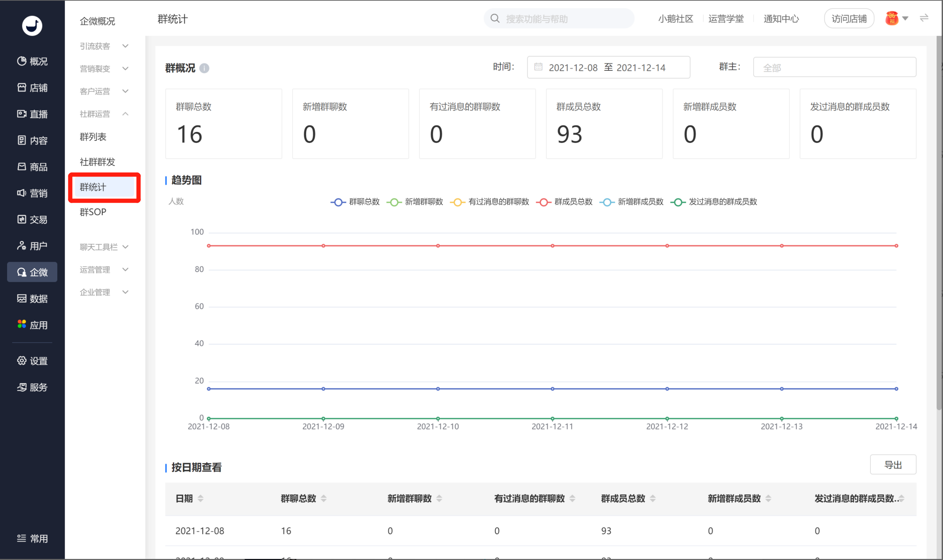Sort table by 新增群聊数 column
Image resolution: width=943 pixels, height=560 pixels.
pyautogui.click(x=439, y=498)
